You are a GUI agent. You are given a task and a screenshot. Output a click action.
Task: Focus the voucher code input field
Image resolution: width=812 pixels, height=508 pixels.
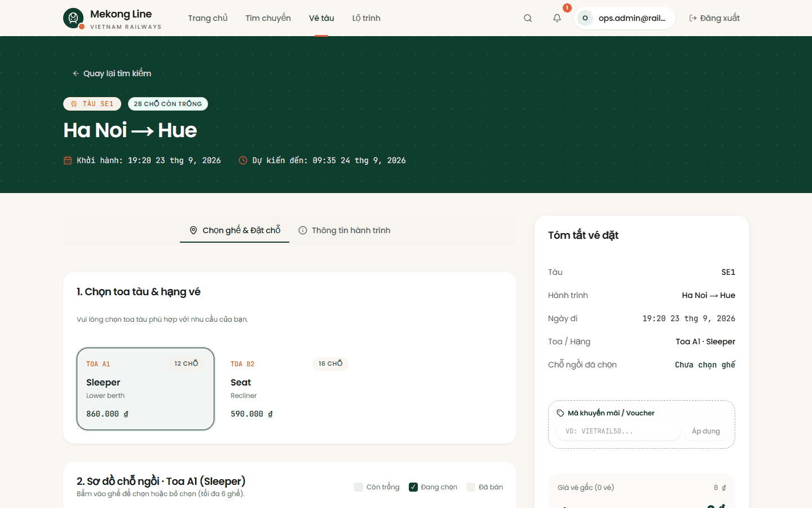[x=619, y=431]
